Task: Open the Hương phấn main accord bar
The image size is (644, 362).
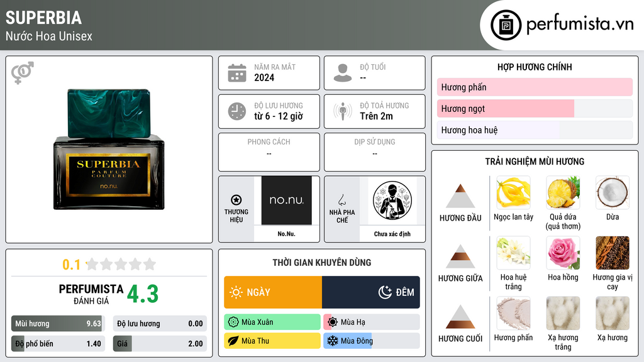Action: 535,87
